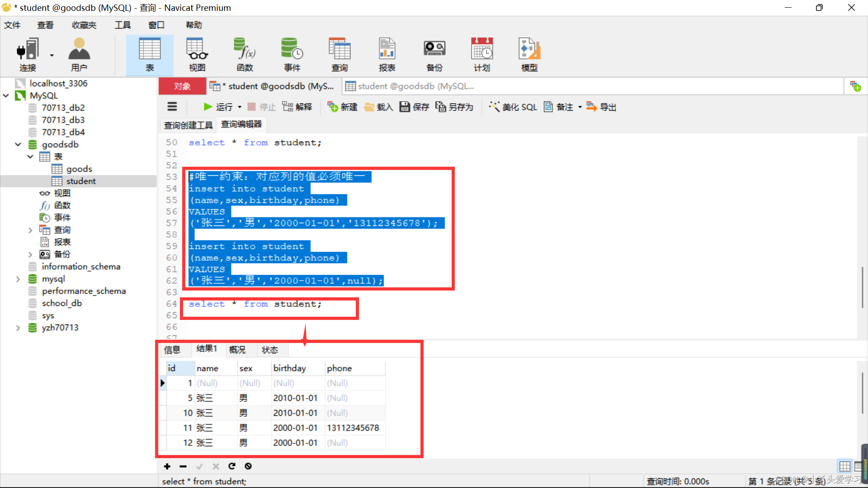Switch to the 状态 result tab

(x=270, y=350)
